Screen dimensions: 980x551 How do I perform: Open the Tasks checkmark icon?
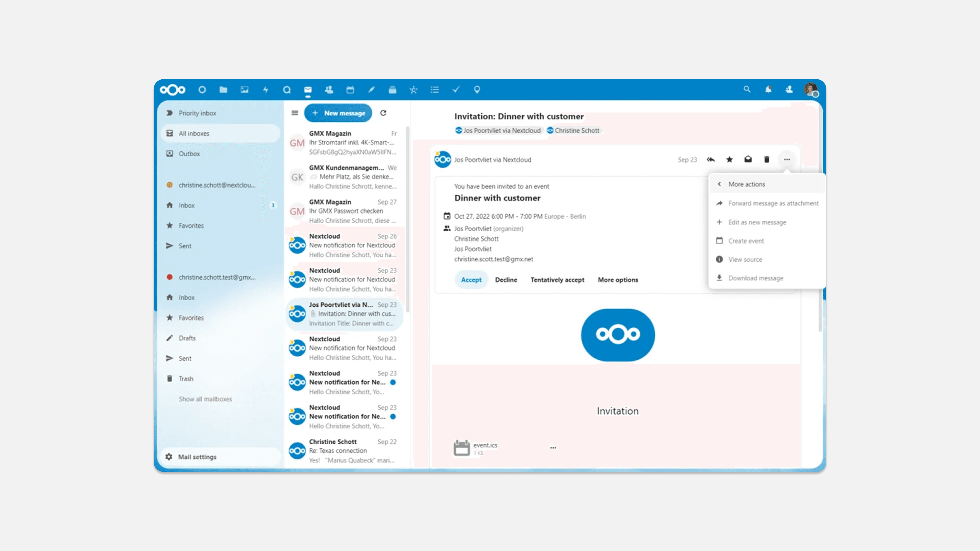click(456, 90)
